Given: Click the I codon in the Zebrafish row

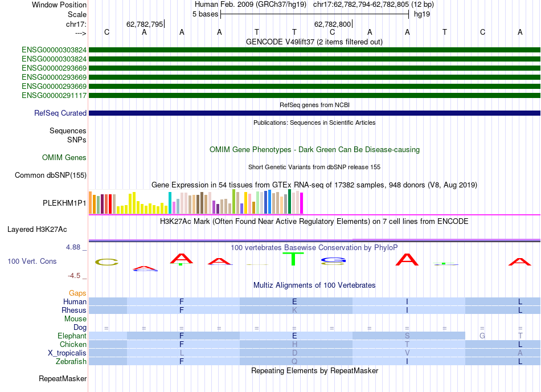Looking at the screenshot, I should point(407,361).
